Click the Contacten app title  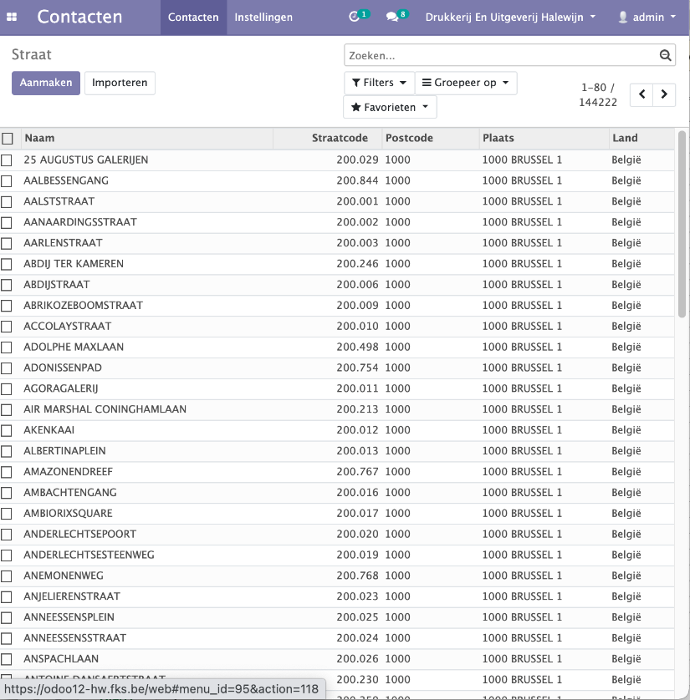pos(79,17)
